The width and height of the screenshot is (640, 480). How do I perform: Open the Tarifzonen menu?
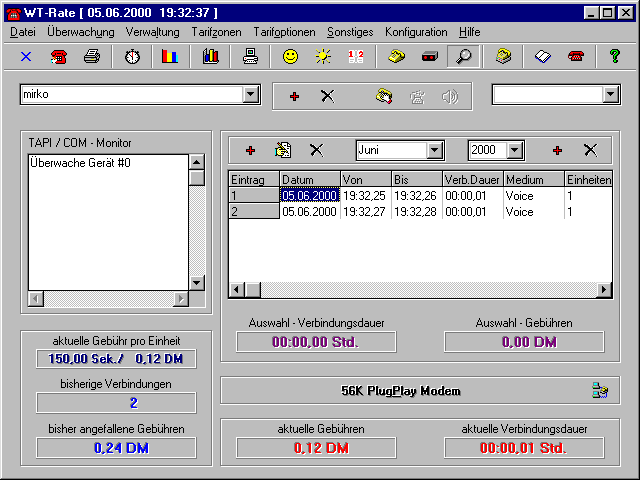click(216, 32)
